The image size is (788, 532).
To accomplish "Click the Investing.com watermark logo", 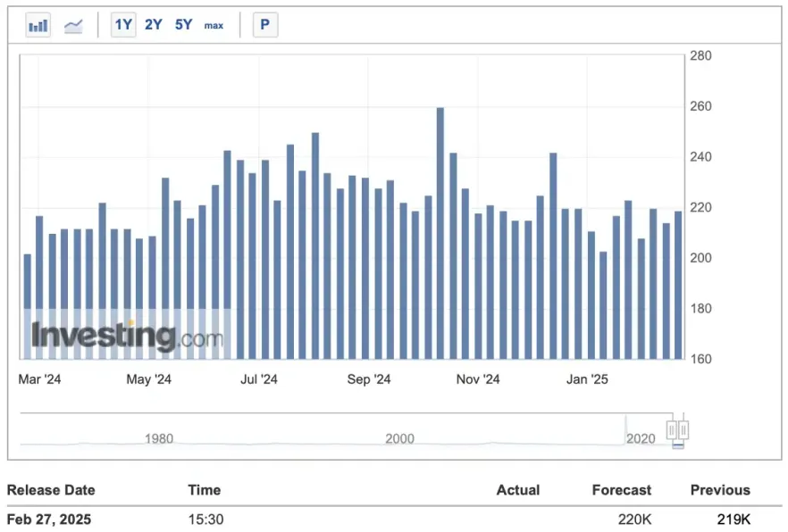I will click(x=127, y=336).
